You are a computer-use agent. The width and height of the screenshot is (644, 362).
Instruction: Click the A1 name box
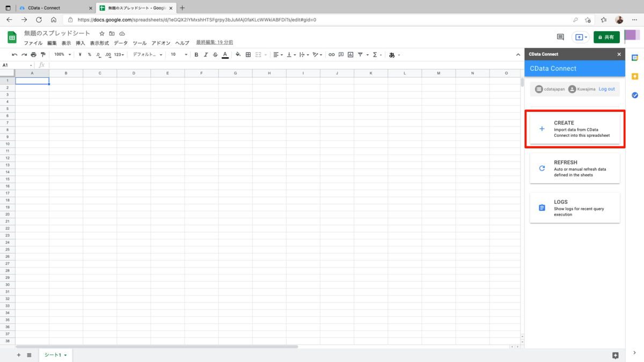point(17,65)
